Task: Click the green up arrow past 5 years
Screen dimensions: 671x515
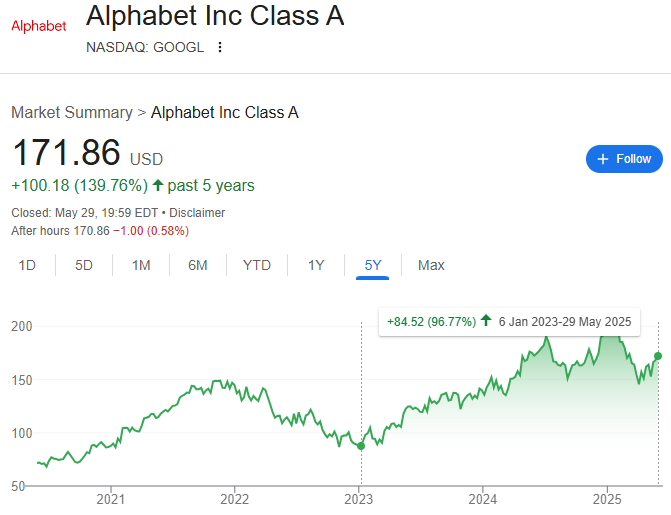Action: click(158, 185)
